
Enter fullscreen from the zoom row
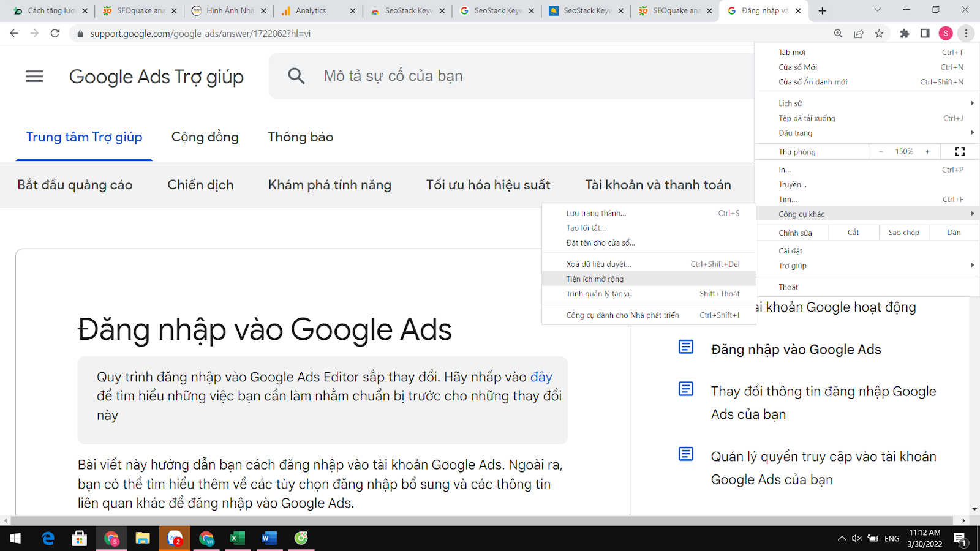(960, 151)
